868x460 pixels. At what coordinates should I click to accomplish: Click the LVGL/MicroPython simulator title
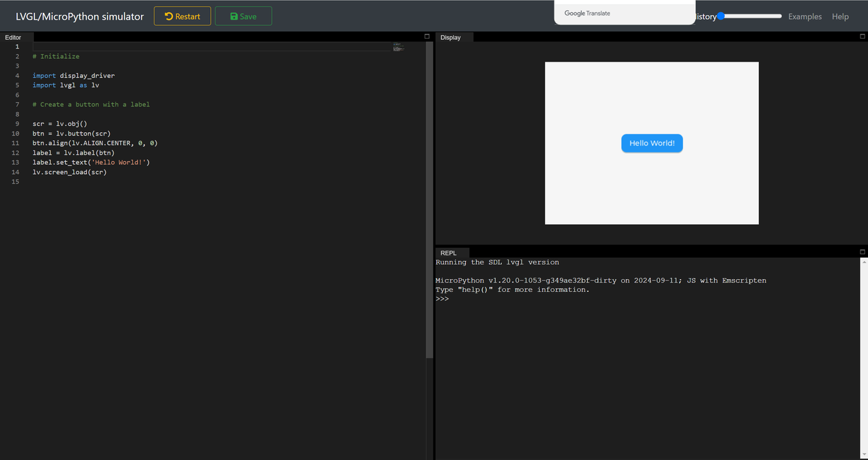[79, 16]
